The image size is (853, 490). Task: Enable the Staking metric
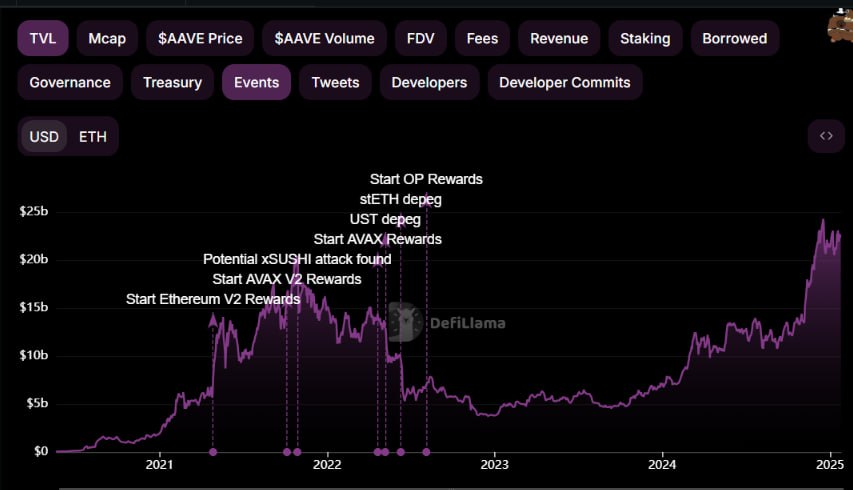tap(643, 39)
